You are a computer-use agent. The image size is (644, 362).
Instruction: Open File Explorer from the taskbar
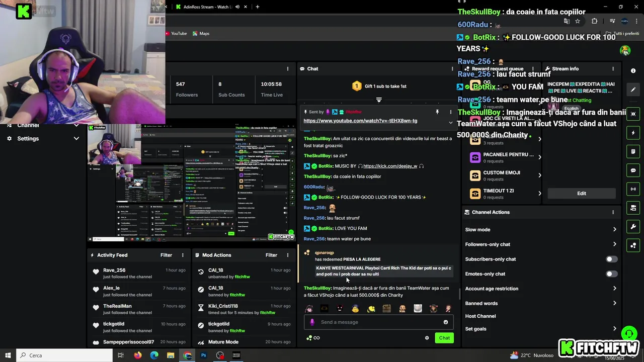click(x=171, y=355)
